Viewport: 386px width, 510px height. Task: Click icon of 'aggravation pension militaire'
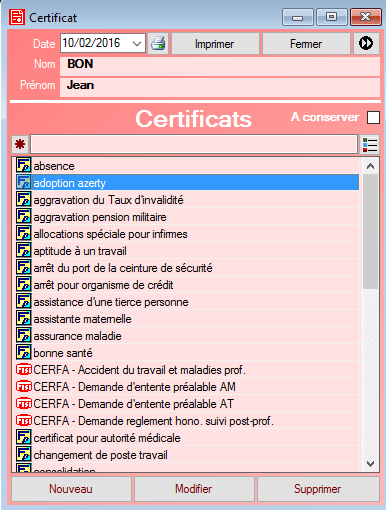click(x=23, y=216)
